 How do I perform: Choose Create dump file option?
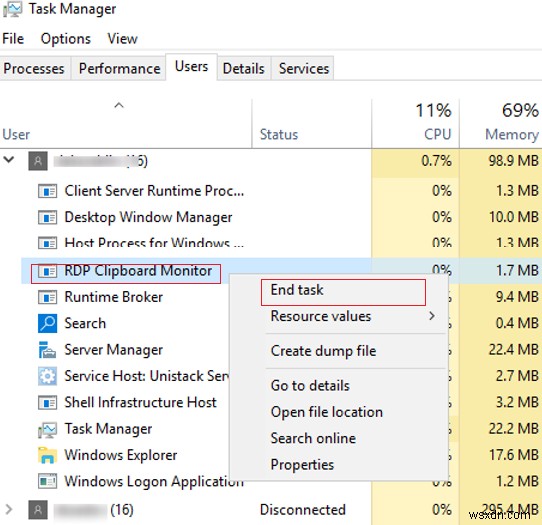(323, 351)
